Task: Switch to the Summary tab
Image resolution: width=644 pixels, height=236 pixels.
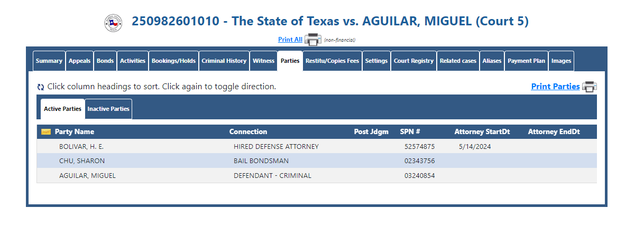Action: [49, 61]
